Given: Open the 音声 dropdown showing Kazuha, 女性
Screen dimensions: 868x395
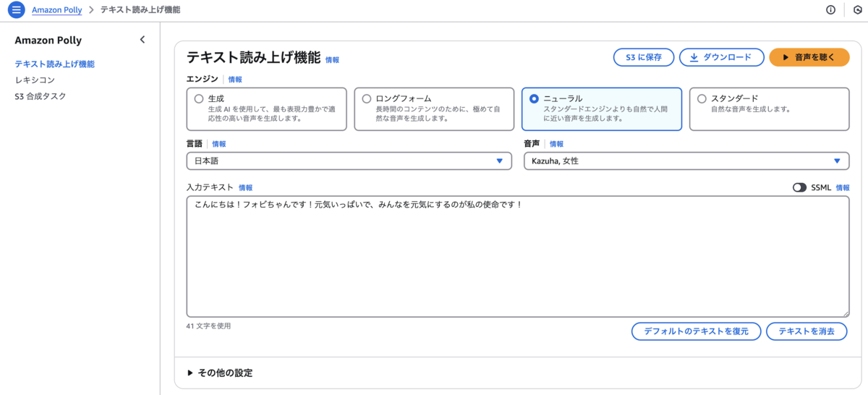Looking at the screenshot, I should (686, 161).
